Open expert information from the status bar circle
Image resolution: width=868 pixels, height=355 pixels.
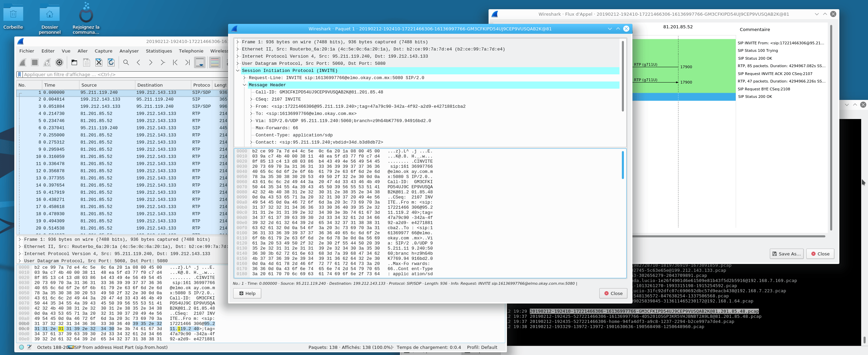(x=21, y=347)
